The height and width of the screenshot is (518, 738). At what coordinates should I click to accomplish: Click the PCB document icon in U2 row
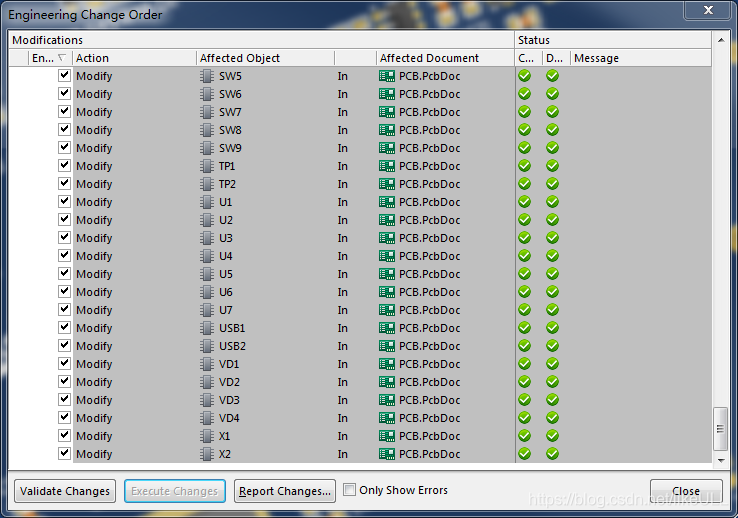pos(387,220)
